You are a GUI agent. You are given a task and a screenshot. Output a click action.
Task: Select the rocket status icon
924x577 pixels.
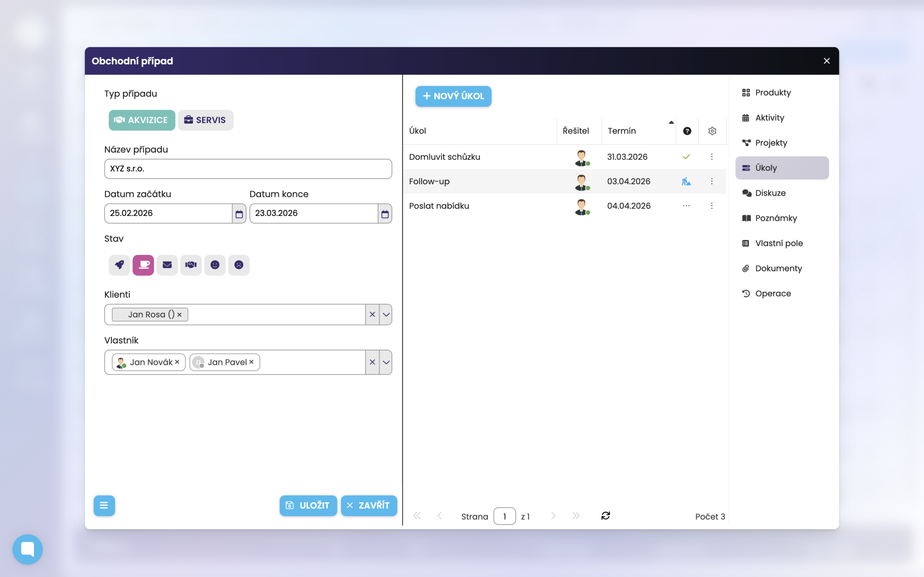coord(119,265)
